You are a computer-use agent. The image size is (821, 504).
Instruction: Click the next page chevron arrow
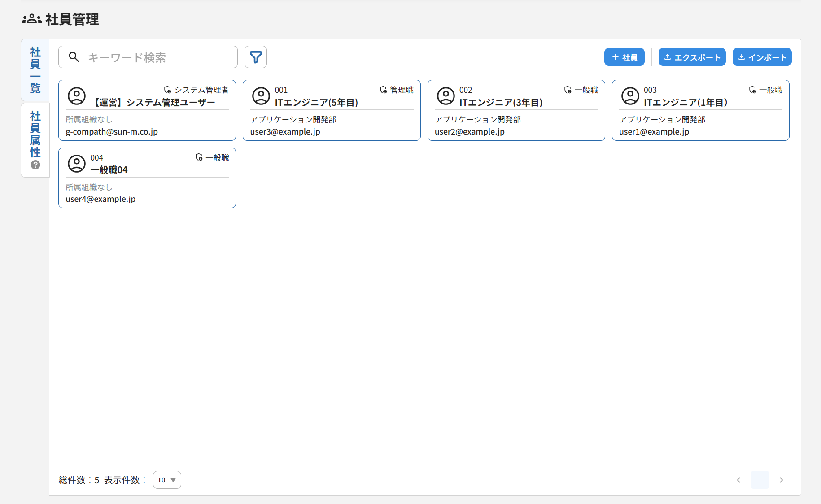point(781,480)
